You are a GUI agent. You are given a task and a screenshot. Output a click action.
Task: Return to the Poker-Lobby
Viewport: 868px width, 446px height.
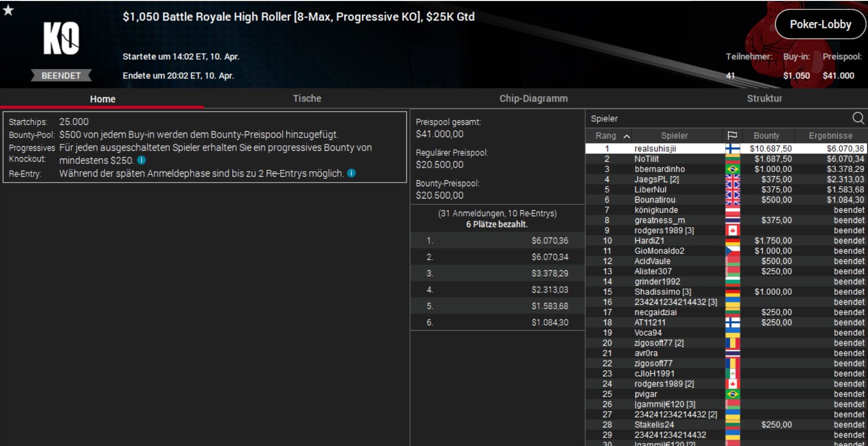[x=820, y=25]
